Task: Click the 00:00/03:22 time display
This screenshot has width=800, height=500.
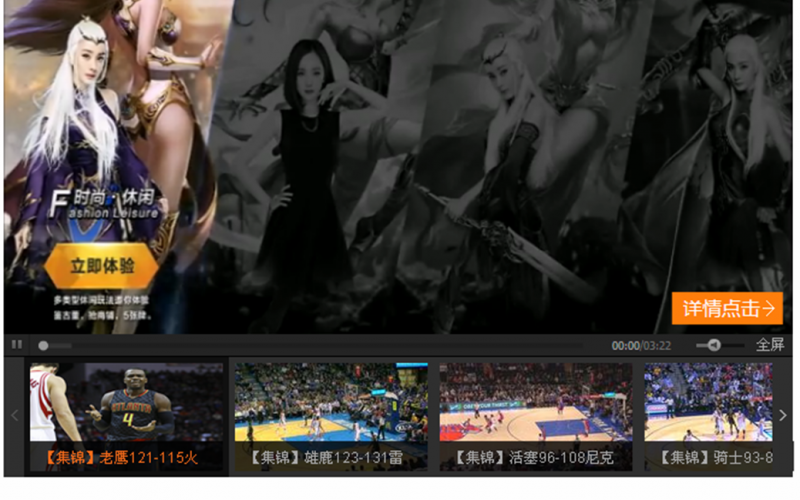Action: coord(641,346)
